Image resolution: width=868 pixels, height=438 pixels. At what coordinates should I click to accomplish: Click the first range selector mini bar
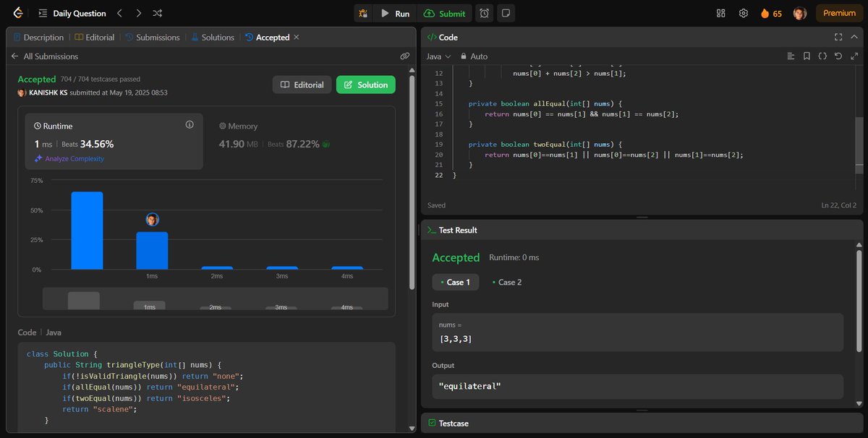84,301
